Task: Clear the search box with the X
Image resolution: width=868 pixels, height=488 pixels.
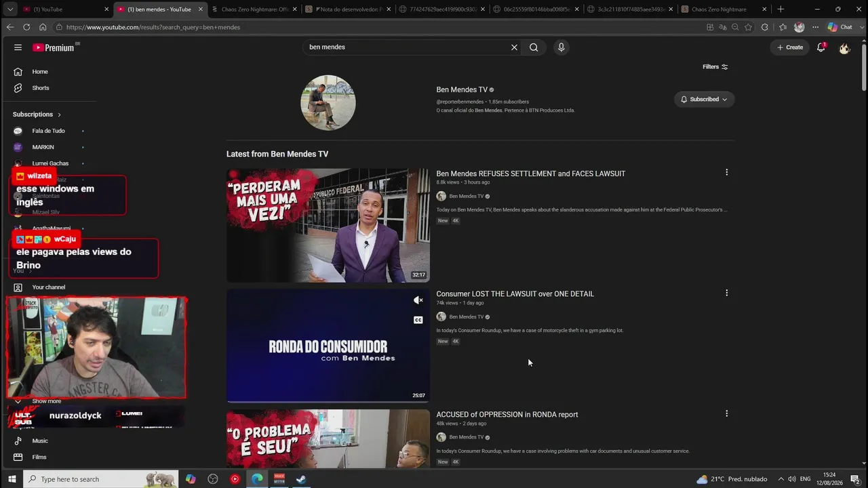Action: (514, 47)
